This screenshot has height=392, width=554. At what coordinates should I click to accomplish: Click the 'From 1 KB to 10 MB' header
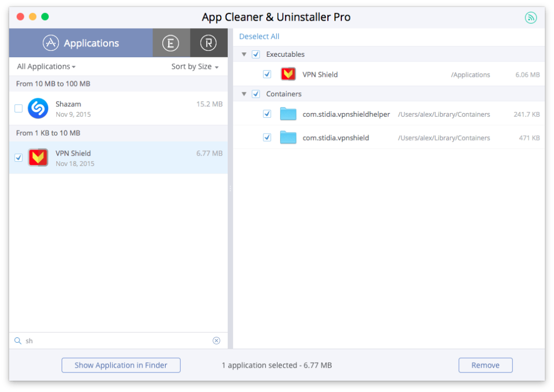[x=48, y=133]
